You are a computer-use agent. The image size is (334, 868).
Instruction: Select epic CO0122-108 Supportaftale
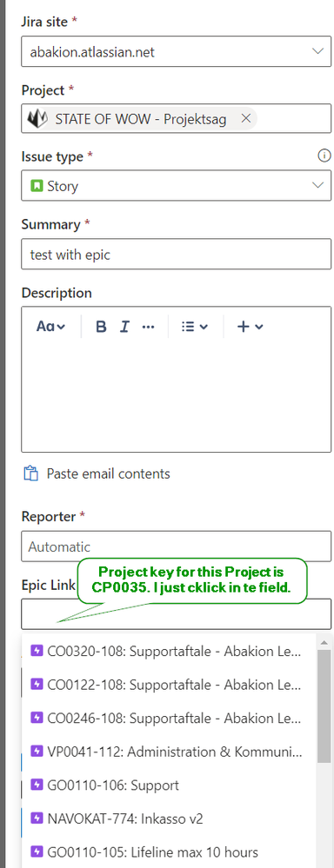[169, 685]
